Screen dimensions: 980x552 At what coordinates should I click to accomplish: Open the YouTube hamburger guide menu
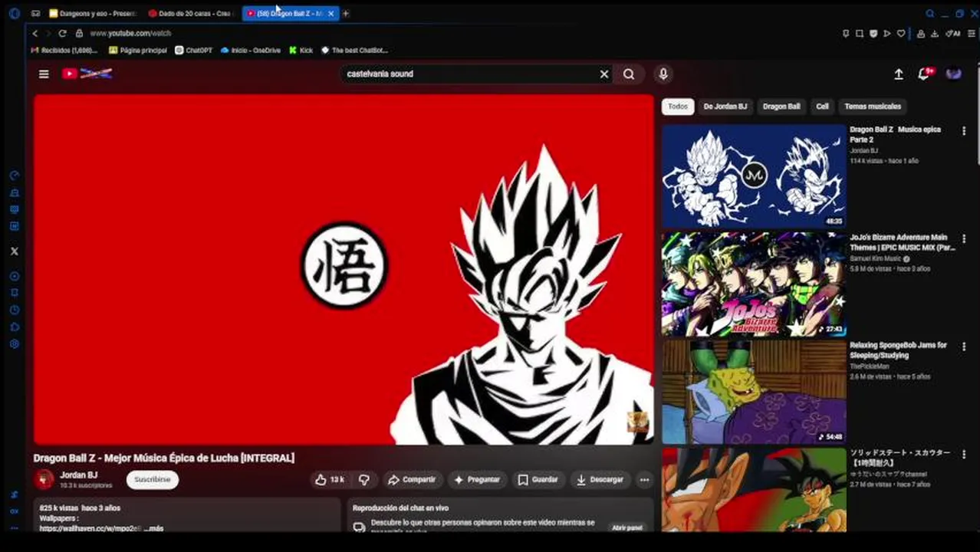click(x=44, y=74)
